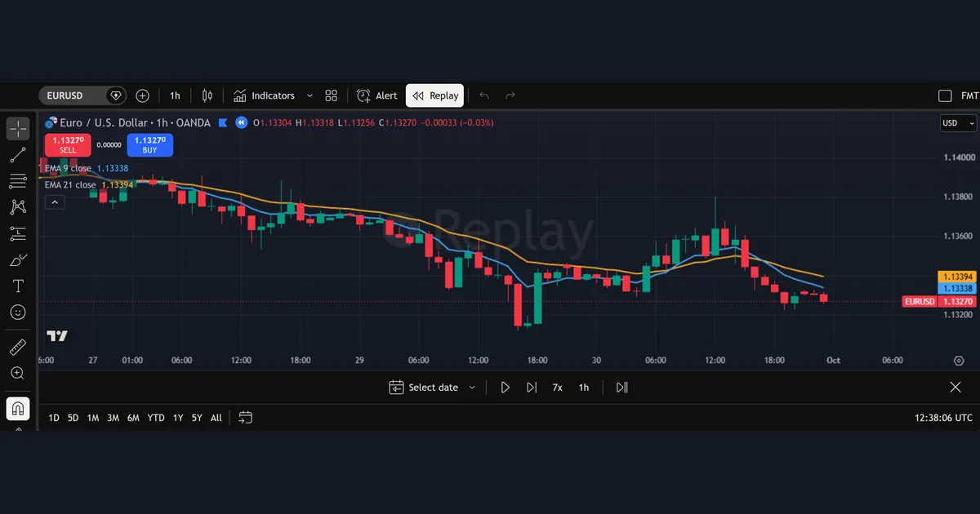Image resolution: width=980 pixels, height=514 pixels.
Task: Toggle Bar Replay mode
Action: pos(435,95)
